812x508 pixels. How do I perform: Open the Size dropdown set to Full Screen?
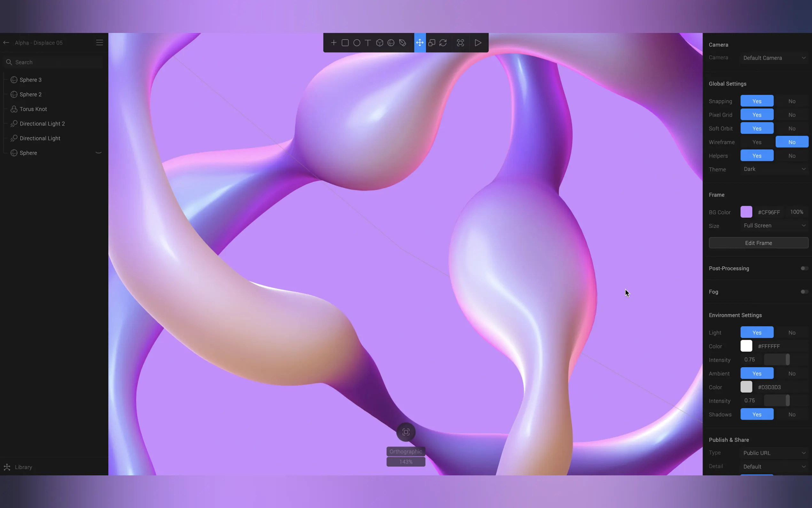774,226
